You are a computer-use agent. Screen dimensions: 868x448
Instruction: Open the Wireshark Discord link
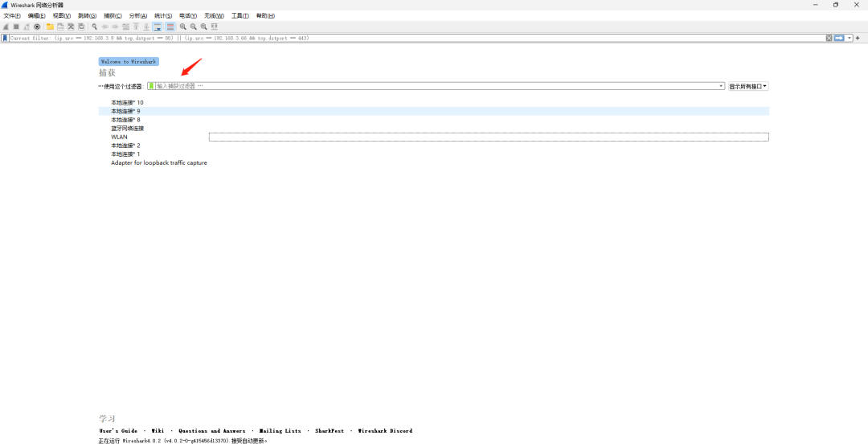pos(385,431)
